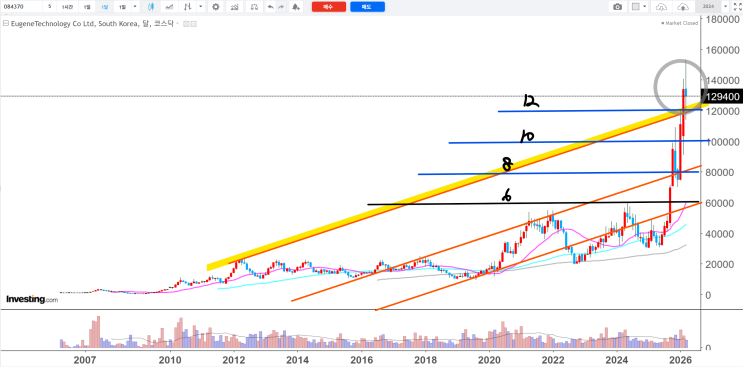The width and height of the screenshot is (743, 367).
Task: Toggle fullscreen mode icon at top right
Action: 738,7
